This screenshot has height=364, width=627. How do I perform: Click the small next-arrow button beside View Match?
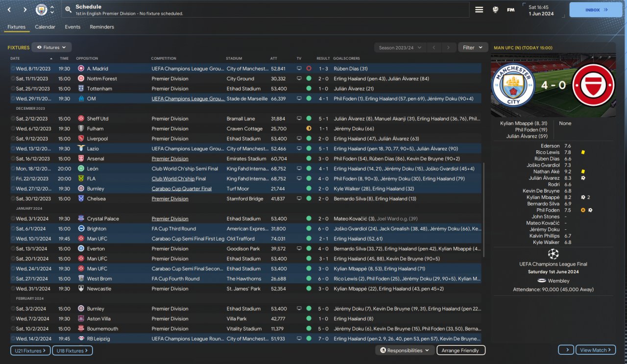(566, 350)
